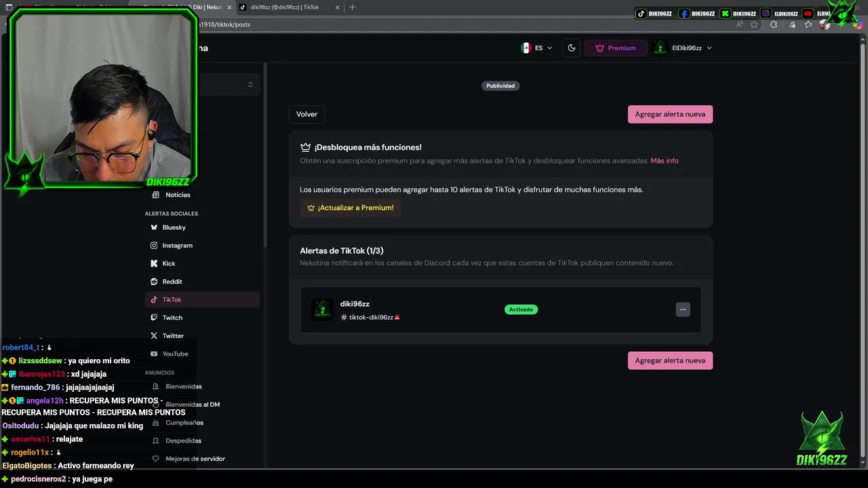Open browser favorites list icon
868x488 pixels.
[x=808, y=24]
